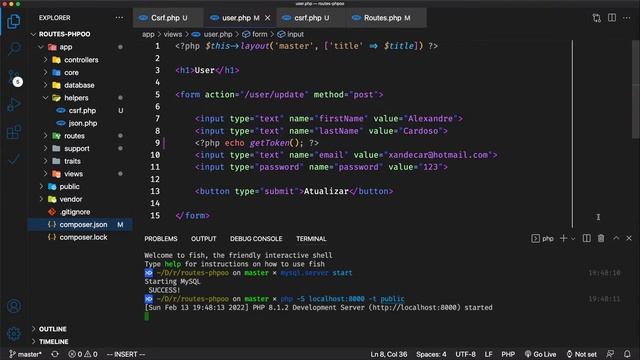
Task: Close the user.php tab
Action: [268, 18]
